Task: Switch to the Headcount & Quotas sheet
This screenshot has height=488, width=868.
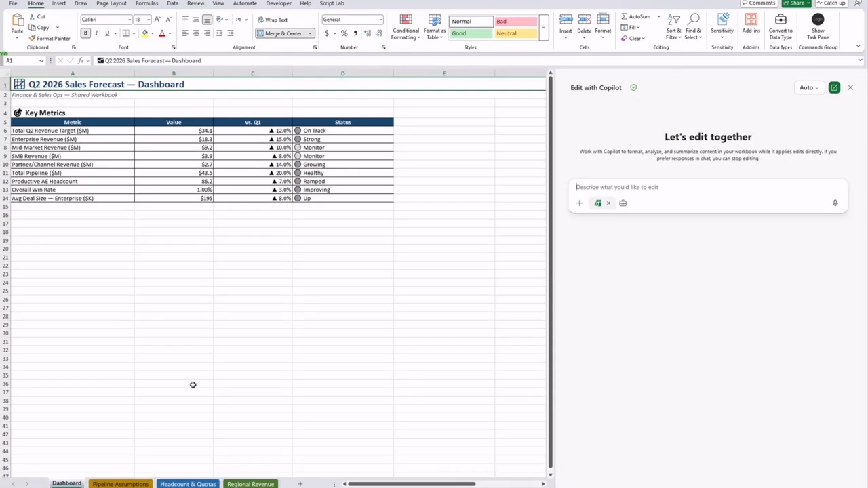Action: [x=188, y=484]
